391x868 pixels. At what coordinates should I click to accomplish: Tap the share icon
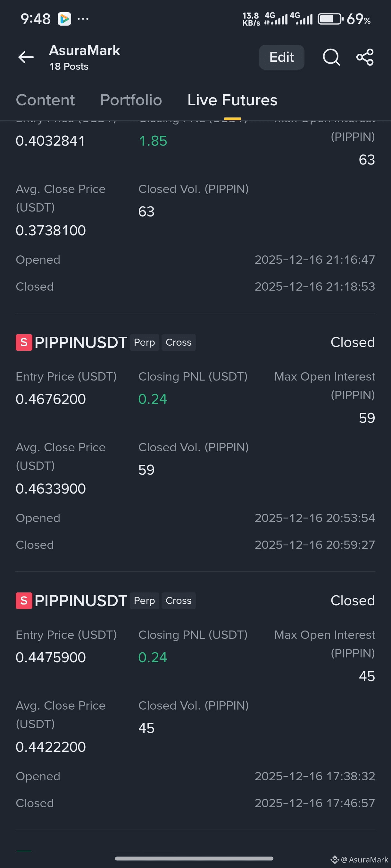click(x=365, y=57)
